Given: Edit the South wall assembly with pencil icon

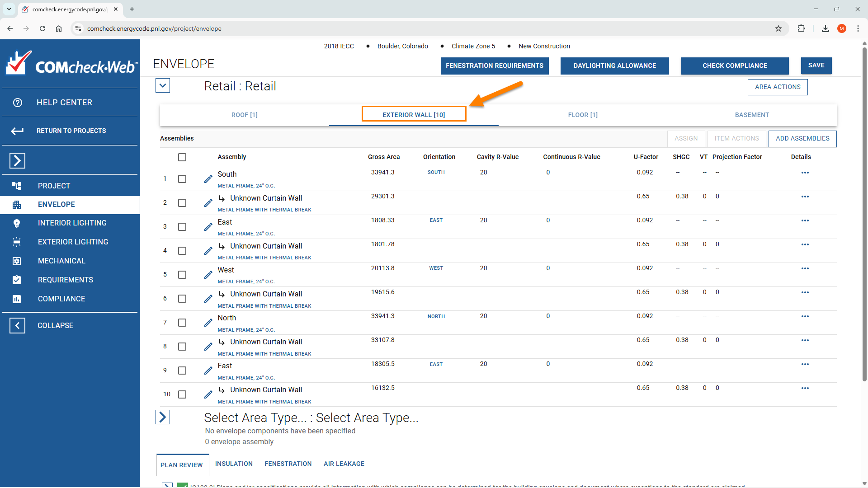Looking at the screenshot, I should point(208,179).
